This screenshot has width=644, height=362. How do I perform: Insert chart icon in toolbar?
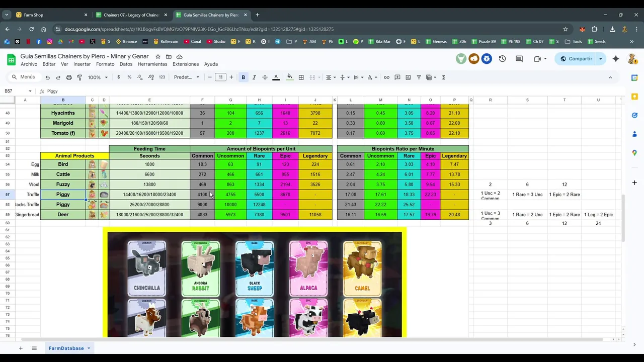[408, 77]
